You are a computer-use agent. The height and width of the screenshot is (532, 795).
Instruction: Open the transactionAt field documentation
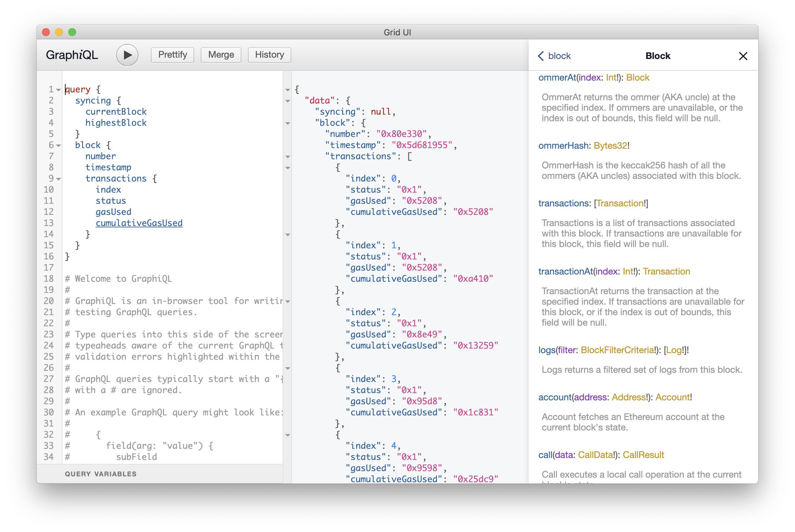[565, 272]
